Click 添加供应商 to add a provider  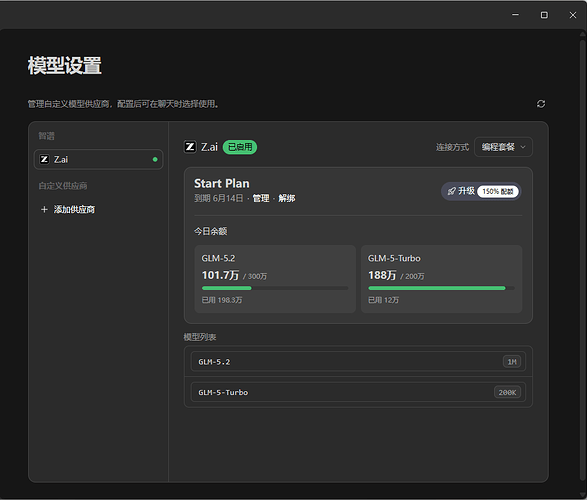[x=74, y=210]
